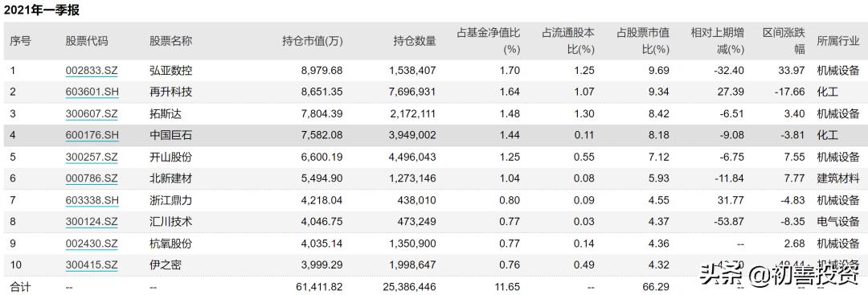
Task: Select the 所属行业 column header
Action: 838,42
